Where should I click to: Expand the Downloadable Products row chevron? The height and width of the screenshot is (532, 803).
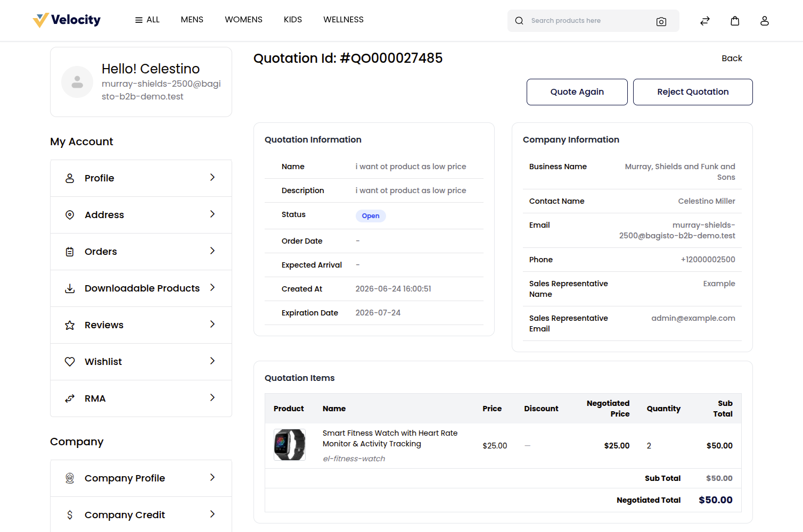click(x=212, y=287)
